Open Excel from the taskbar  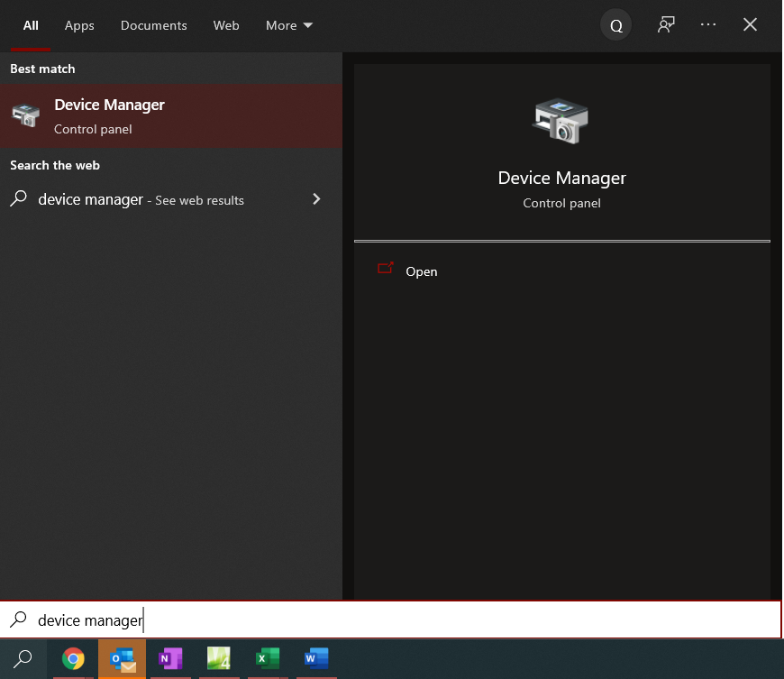click(x=267, y=659)
